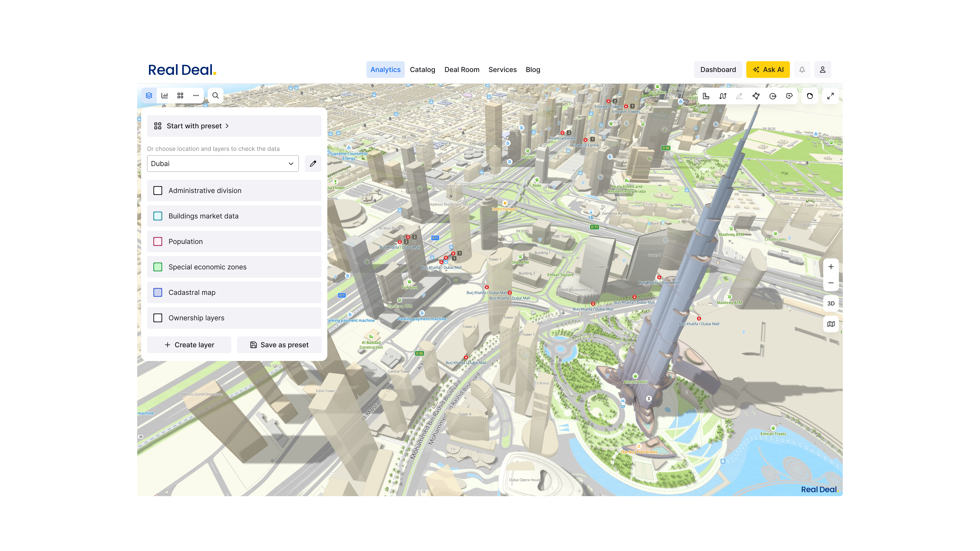
Task: Select the area-around-point isochrone tool
Action: (x=789, y=96)
